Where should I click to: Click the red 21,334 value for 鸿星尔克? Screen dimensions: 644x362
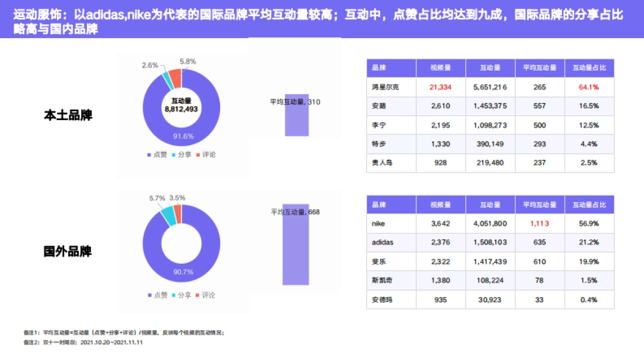[x=441, y=87]
